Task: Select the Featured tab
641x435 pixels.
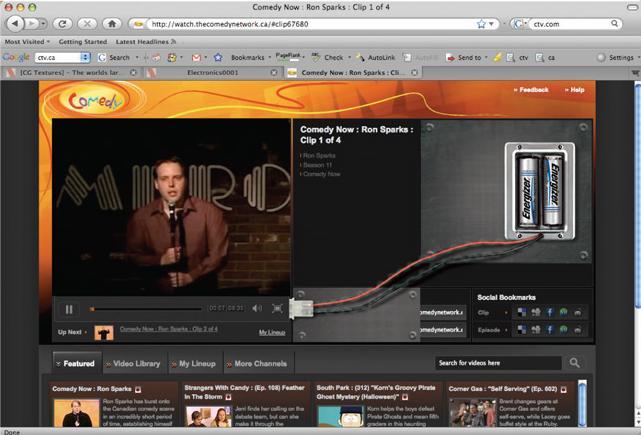Action: tap(77, 363)
